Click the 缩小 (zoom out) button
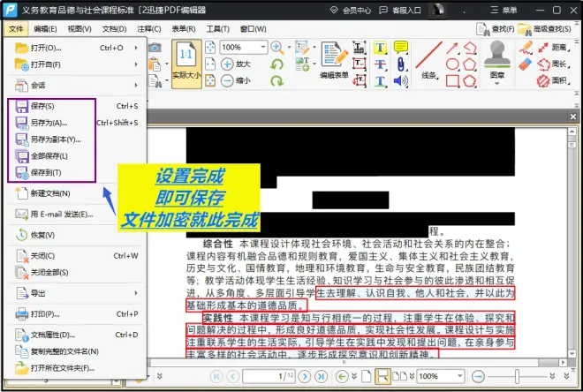The width and height of the screenshot is (583, 392). [236, 79]
